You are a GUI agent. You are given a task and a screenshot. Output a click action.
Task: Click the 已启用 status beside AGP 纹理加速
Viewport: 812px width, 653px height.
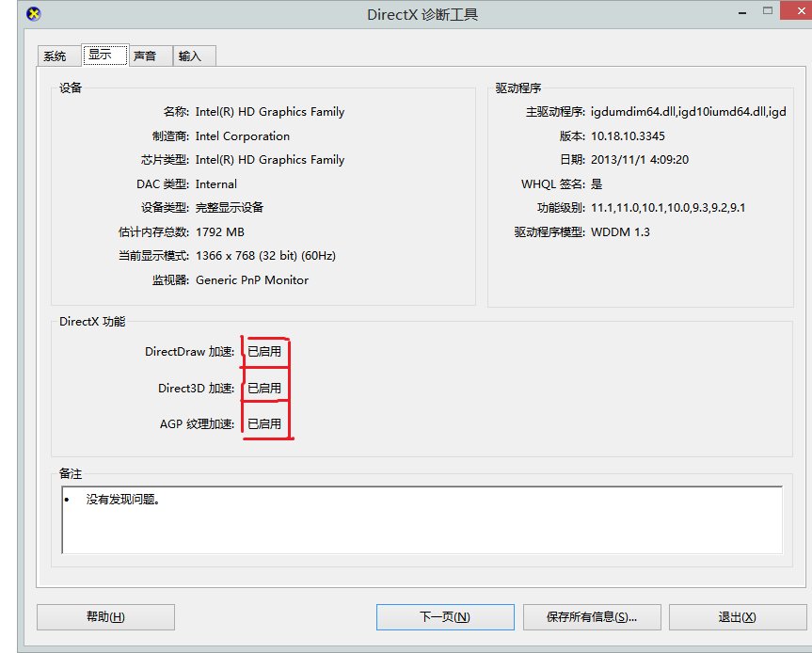(267, 422)
